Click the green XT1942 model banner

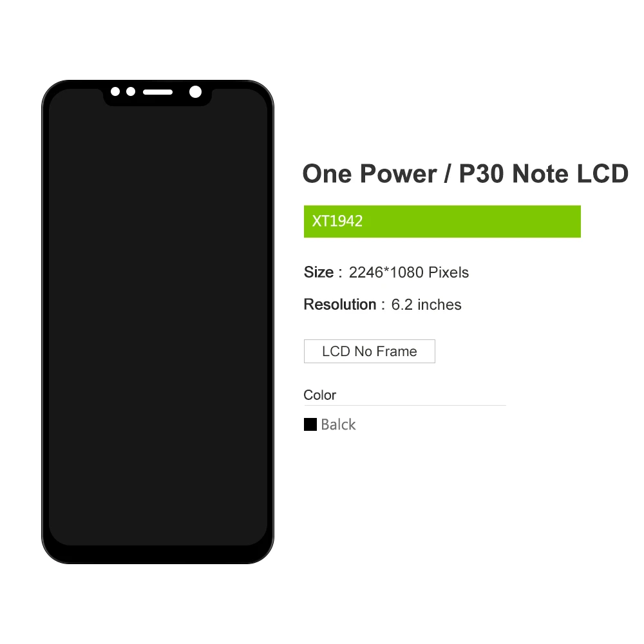pos(442,222)
